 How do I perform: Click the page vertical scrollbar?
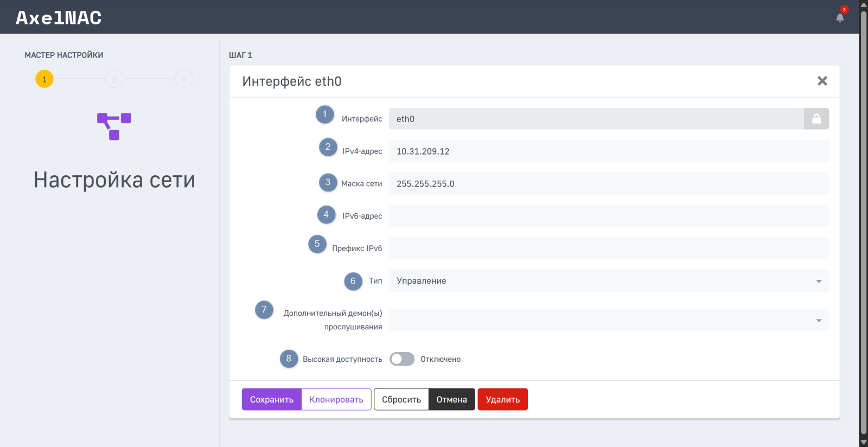tap(863, 217)
